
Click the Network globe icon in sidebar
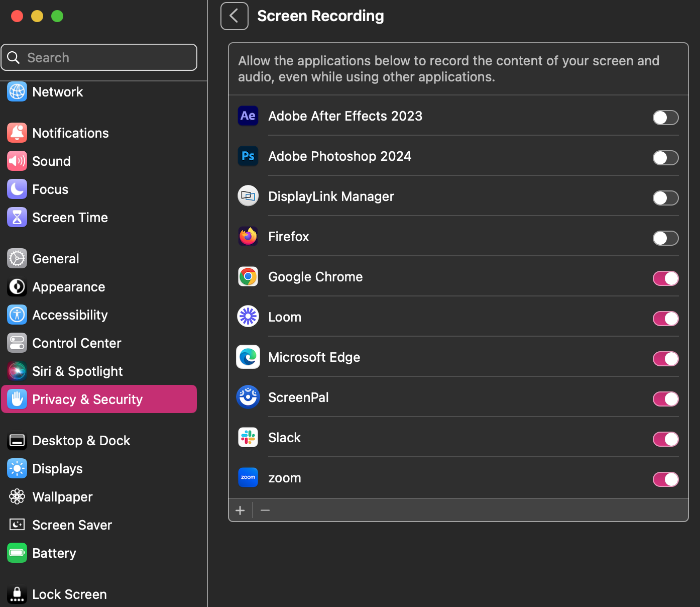point(17,92)
